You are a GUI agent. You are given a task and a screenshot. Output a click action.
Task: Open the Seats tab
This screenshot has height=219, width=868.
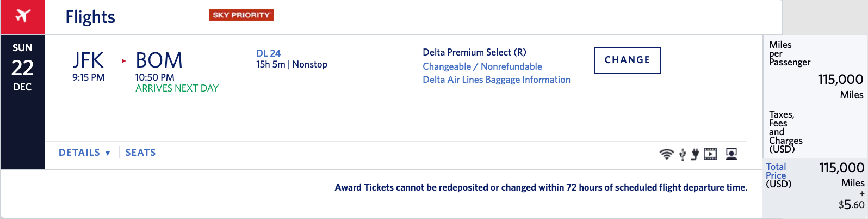click(x=140, y=153)
